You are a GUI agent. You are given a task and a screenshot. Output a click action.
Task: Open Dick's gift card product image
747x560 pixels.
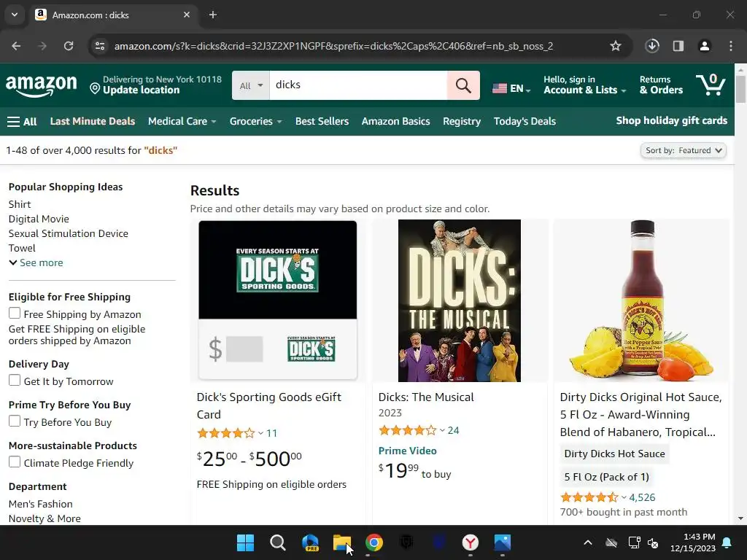[x=278, y=300]
